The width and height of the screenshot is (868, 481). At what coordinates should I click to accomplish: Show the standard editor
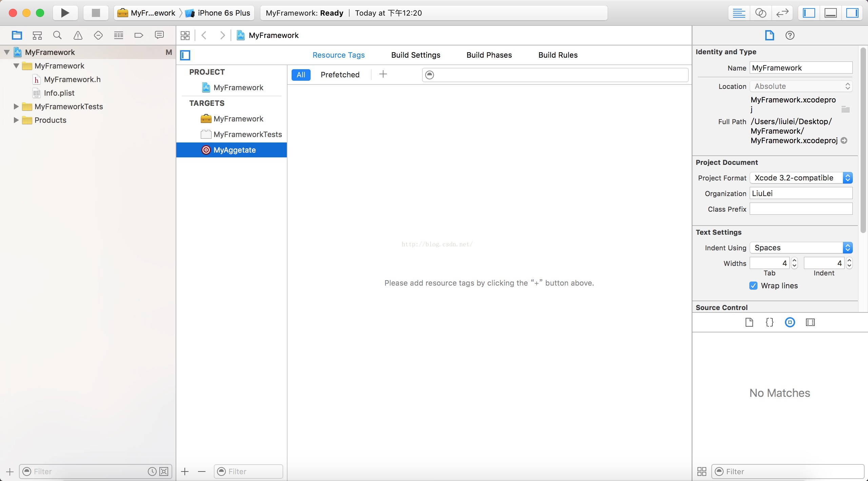pyautogui.click(x=739, y=13)
